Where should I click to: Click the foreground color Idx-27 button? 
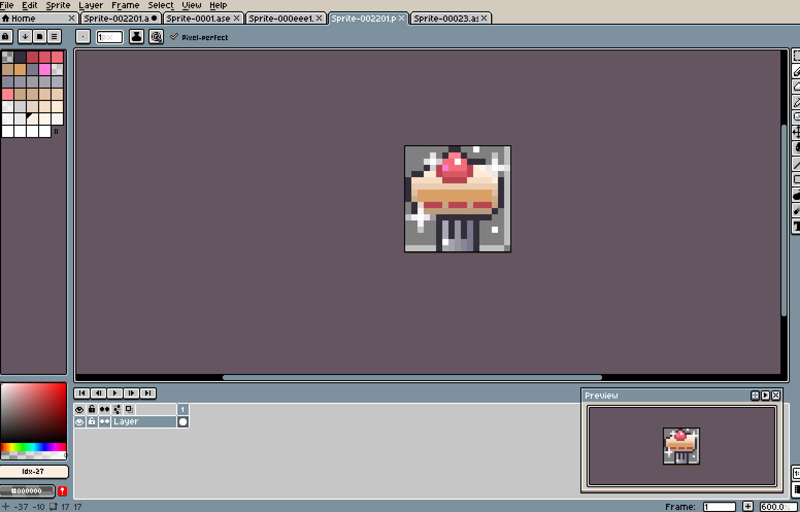[34, 472]
